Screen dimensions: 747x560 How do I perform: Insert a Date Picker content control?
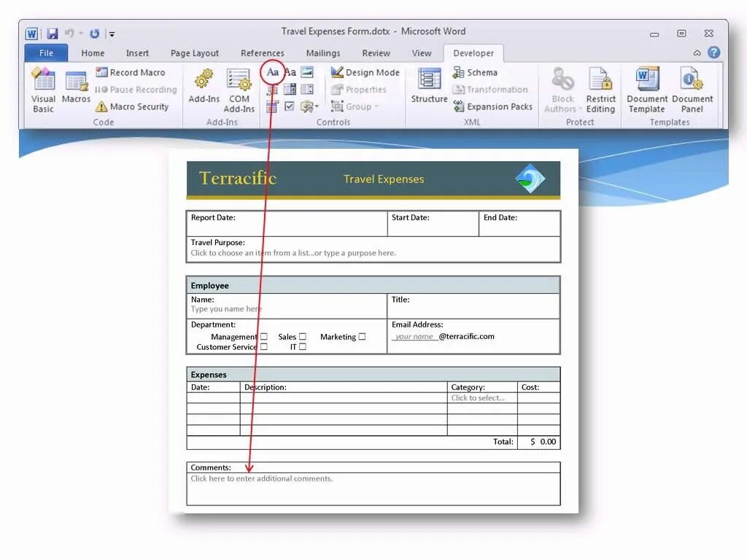pyautogui.click(x=272, y=106)
